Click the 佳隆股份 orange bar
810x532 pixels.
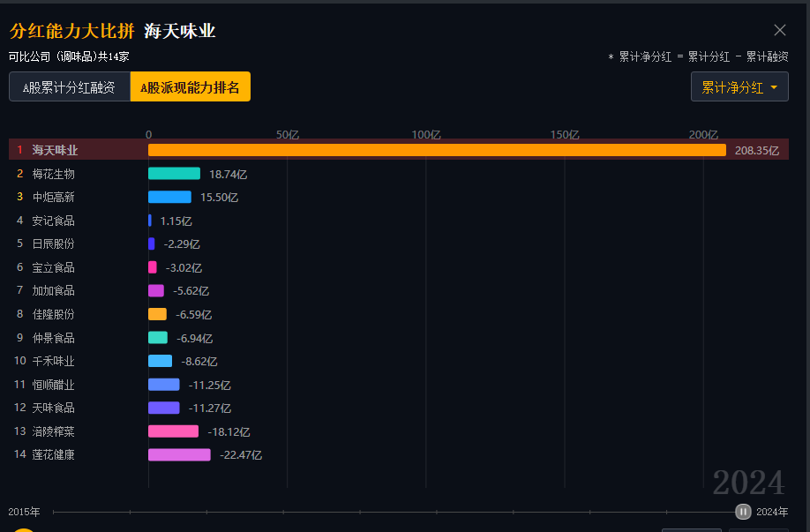[x=158, y=314]
